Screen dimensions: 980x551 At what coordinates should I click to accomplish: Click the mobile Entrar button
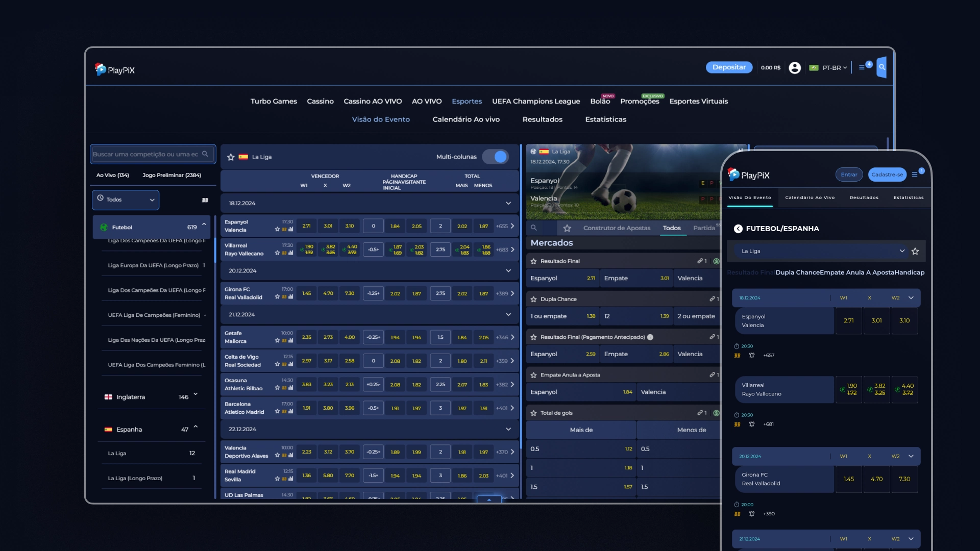pyautogui.click(x=849, y=175)
